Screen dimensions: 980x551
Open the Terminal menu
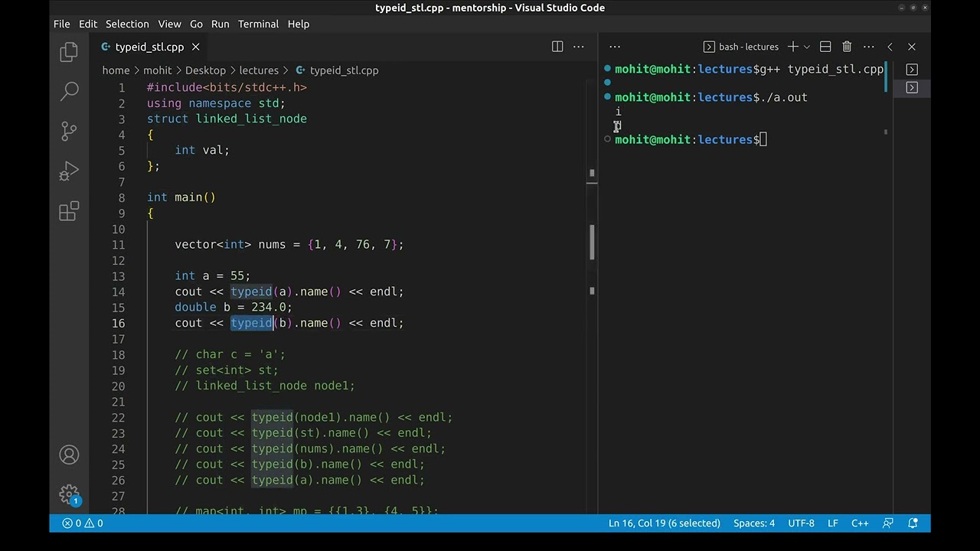click(x=258, y=24)
